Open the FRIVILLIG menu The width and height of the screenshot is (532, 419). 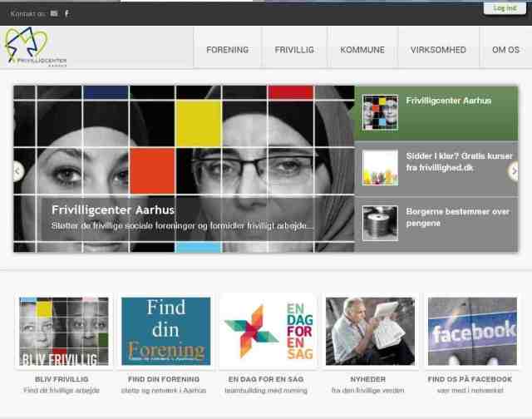click(294, 50)
